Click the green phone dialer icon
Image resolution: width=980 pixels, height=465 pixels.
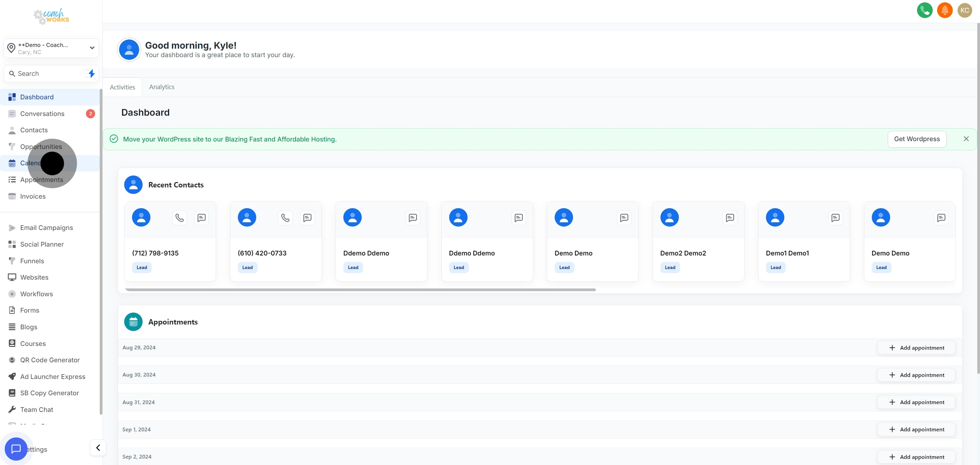[924, 10]
